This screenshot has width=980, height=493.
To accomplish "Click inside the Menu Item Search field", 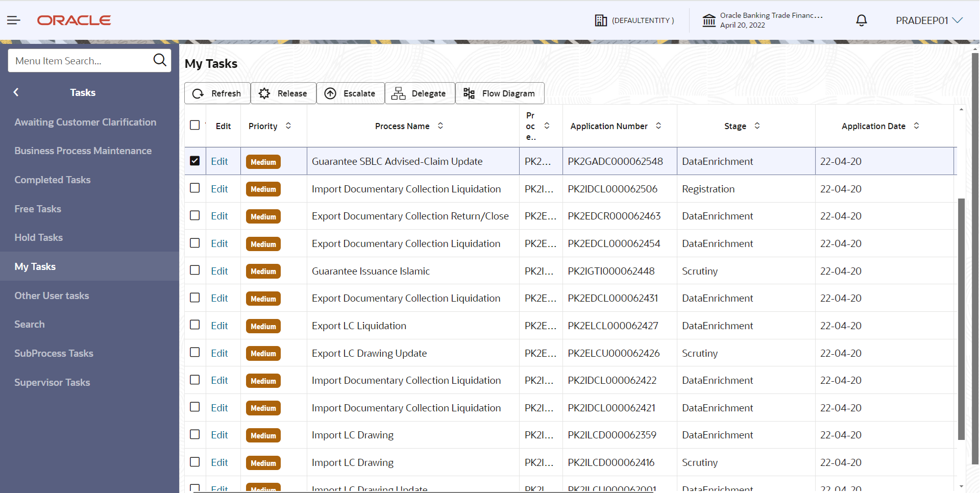I will (77, 60).
